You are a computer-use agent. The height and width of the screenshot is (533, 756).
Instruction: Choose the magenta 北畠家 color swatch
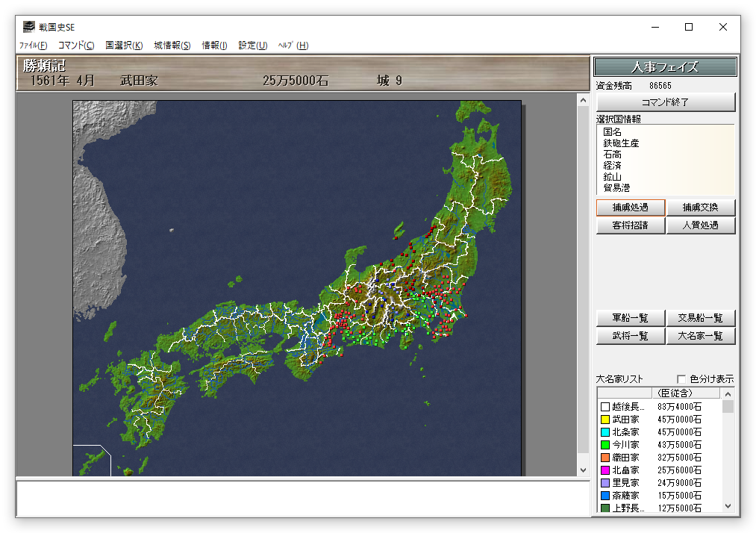click(605, 470)
